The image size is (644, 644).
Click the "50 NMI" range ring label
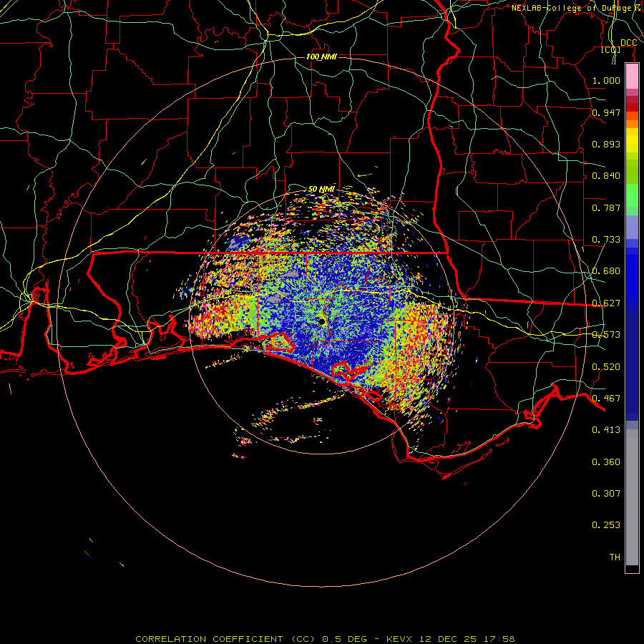click(321, 189)
